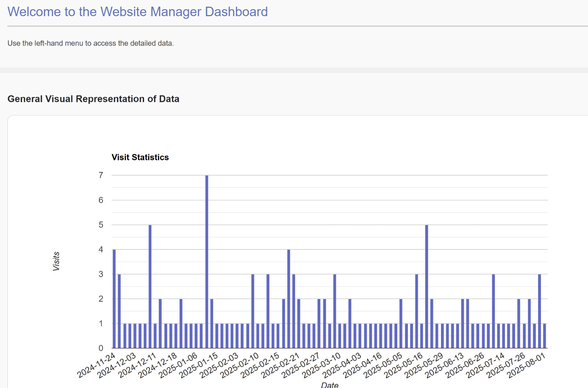
Task: Click the Visit Statistics chart title
Action: (140, 157)
